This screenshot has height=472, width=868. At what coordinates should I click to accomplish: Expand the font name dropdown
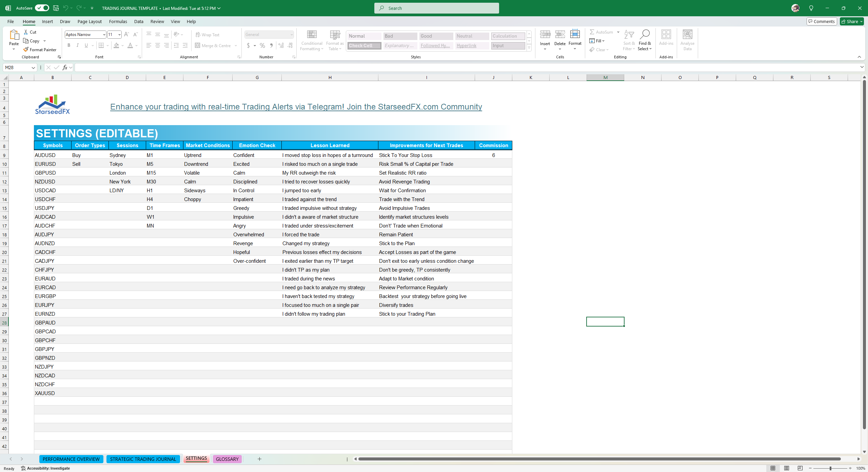point(104,35)
